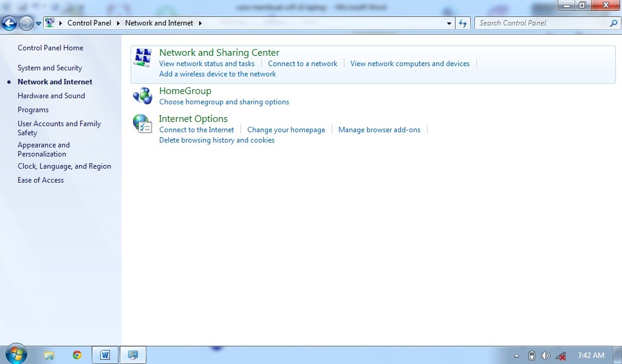This screenshot has width=622, height=364.
Task: Click Delete browsing history and cookies
Action: tap(217, 140)
